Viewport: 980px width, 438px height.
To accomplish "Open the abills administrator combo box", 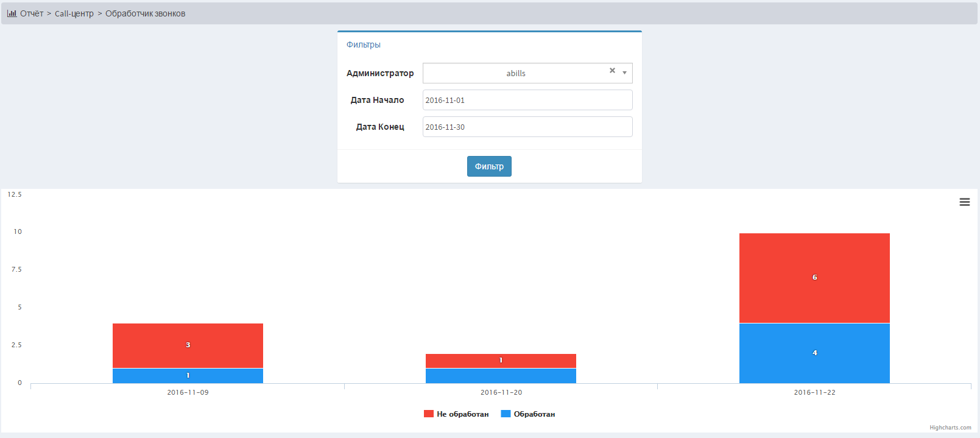I will click(x=515, y=73).
